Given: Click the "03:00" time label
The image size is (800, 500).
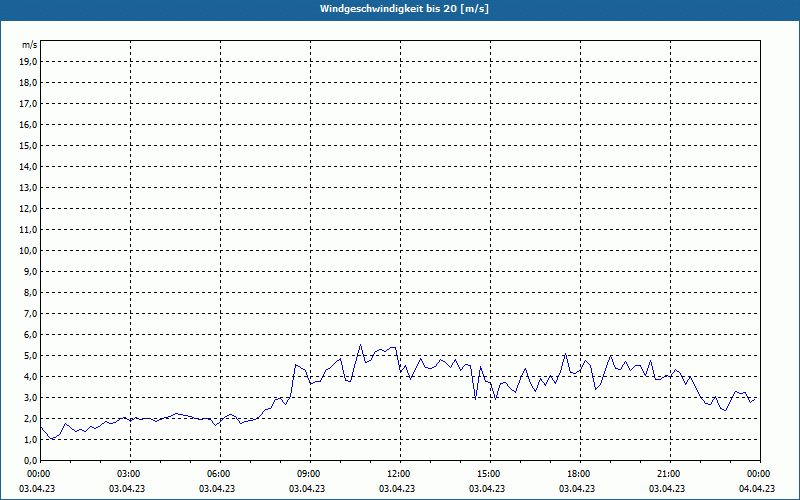Looking at the screenshot, I should click(x=131, y=474).
